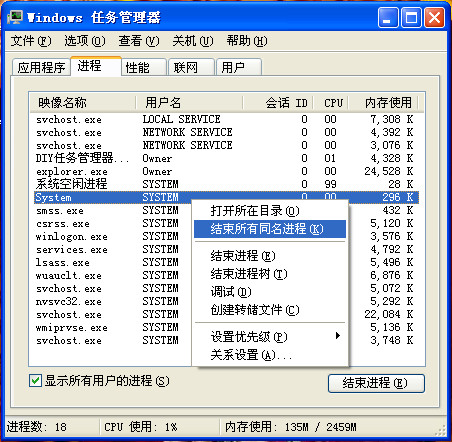This screenshot has height=442, width=452.
Task: Open the 查看(V) menu
Action: pyautogui.click(x=139, y=41)
